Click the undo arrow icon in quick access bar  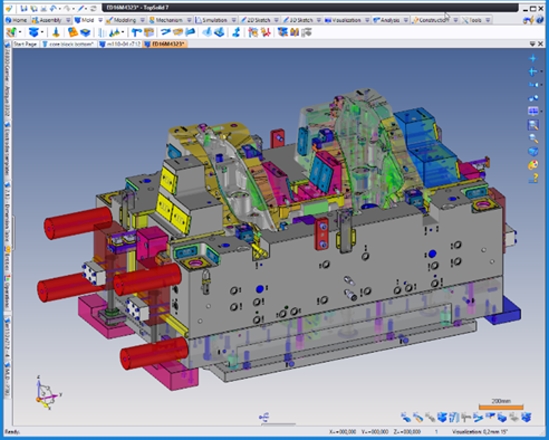coord(53,8)
